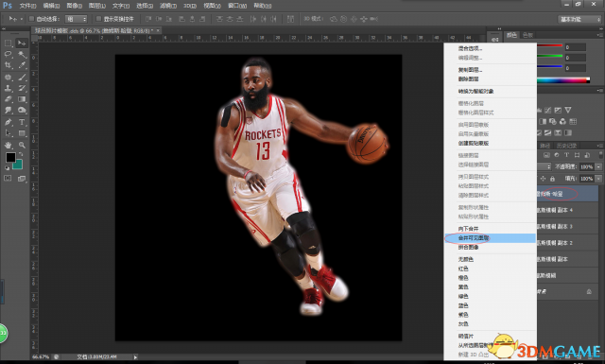Open the 滤镜 menu
605x364 pixels.
pyautogui.click(x=168, y=6)
